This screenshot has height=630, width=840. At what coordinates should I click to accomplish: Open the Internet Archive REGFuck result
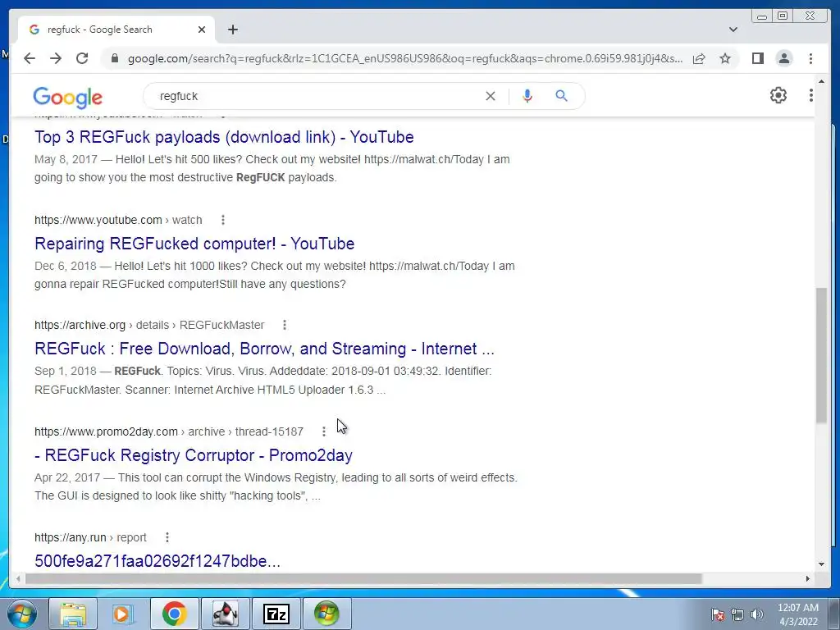click(x=264, y=349)
